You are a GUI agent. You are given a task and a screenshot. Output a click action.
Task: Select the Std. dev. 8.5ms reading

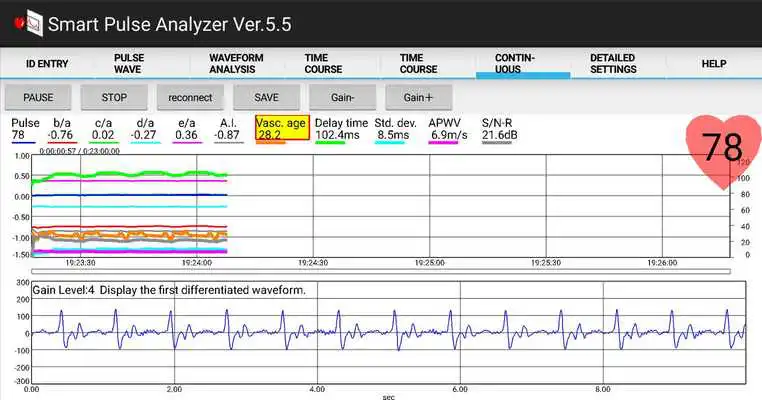pyautogui.click(x=395, y=129)
